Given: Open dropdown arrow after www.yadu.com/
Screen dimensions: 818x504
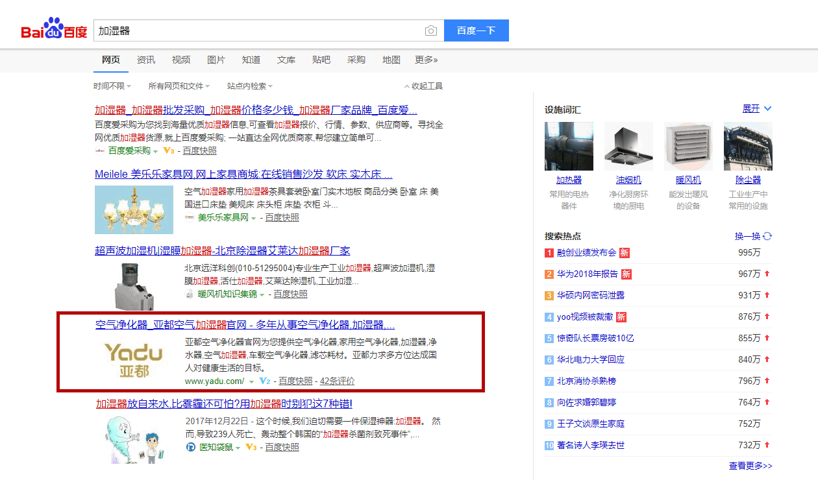Looking at the screenshot, I should tap(251, 381).
